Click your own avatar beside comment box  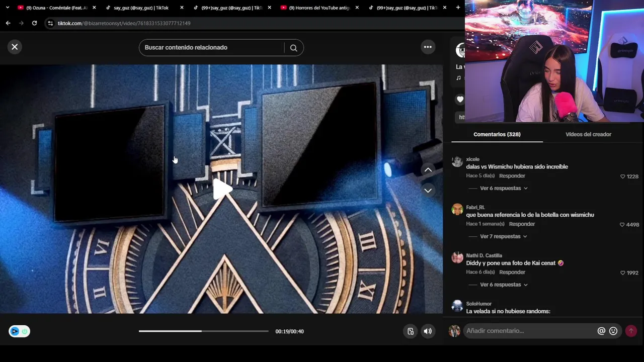click(x=454, y=331)
